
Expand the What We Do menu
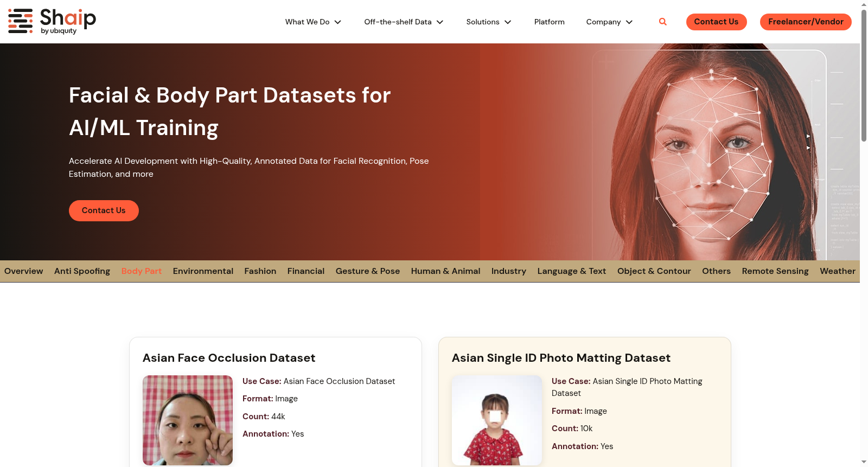coord(313,22)
